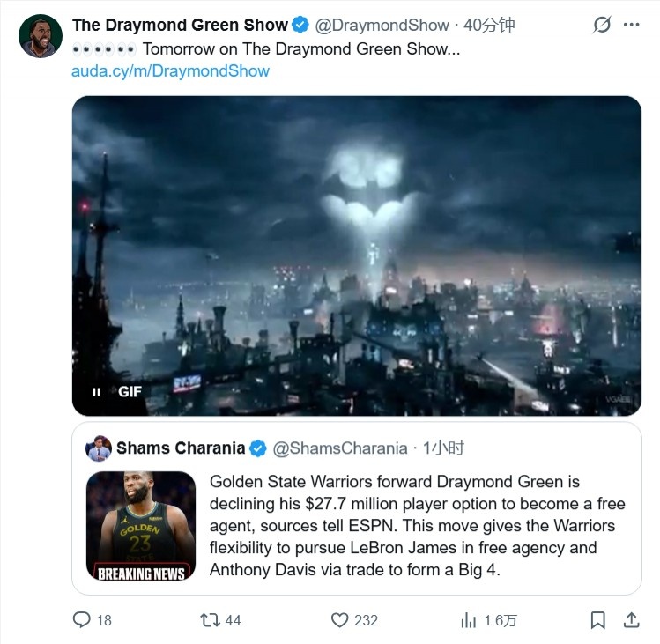Viewport: 660px width, 644px height.
Task: Open Shams Charania's quoted tweet text
Action: [417, 525]
